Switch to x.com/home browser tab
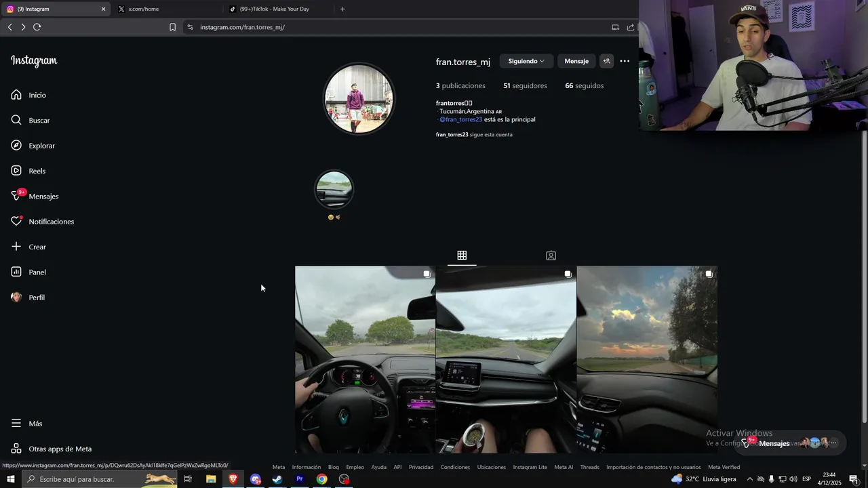The width and height of the screenshot is (868, 488). pyautogui.click(x=165, y=9)
